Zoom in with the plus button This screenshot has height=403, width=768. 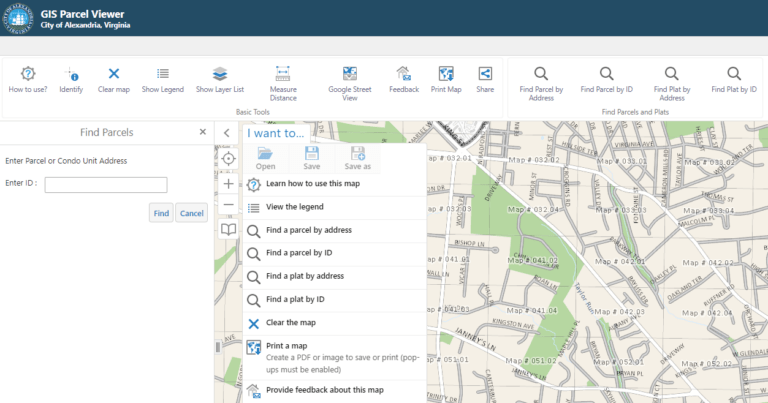pyautogui.click(x=229, y=184)
